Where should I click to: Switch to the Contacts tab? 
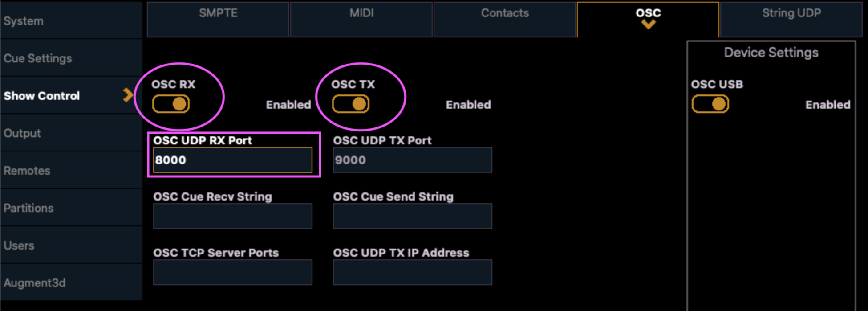click(505, 13)
